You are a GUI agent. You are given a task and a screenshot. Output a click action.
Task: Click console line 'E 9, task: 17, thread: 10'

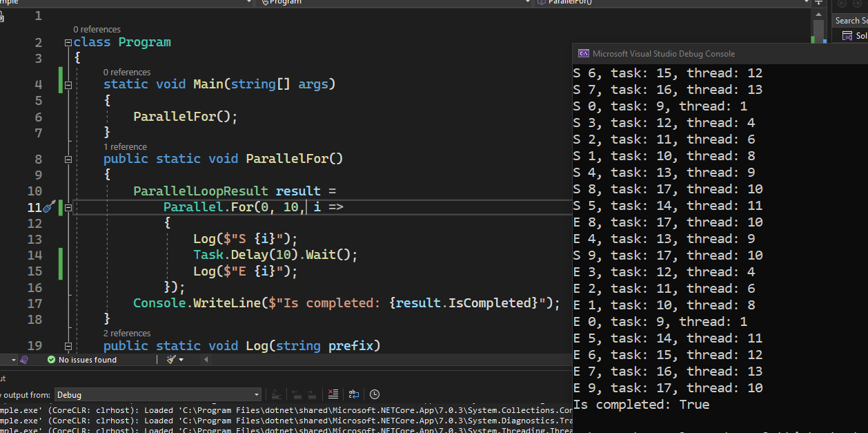668,388
